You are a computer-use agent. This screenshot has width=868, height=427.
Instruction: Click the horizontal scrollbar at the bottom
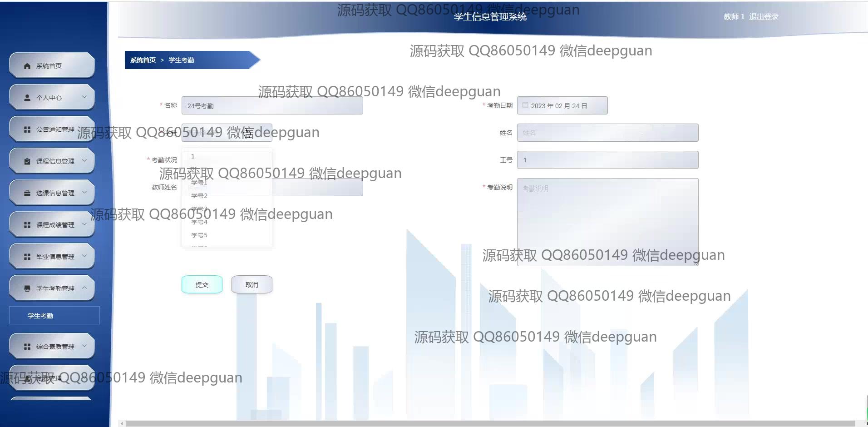pos(490,423)
